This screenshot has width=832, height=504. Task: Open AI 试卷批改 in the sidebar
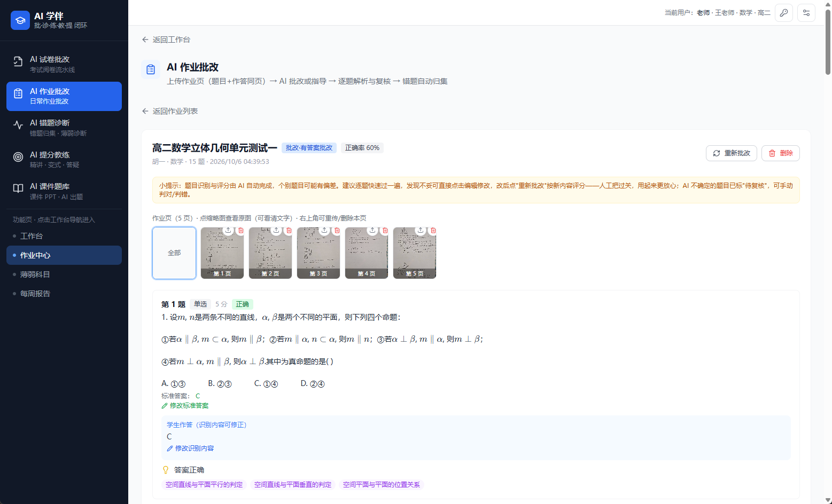pyautogui.click(x=64, y=64)
